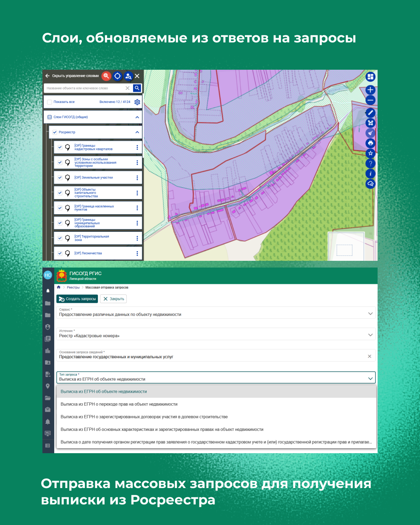Click back arrow to hide layer management
Viewport: 420px width, 525px height.
(x=47, y=76)
